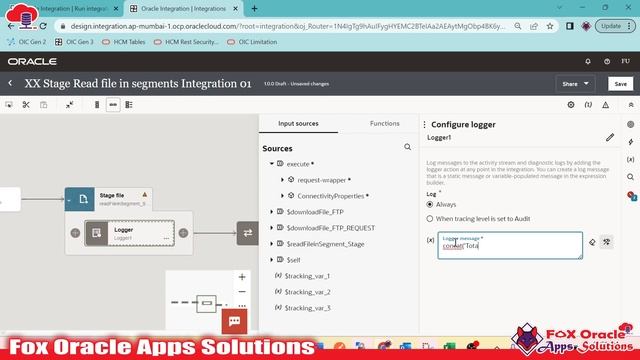Click the Save button
The width and height of the screenshot is (640, 360).
[620, 84]
